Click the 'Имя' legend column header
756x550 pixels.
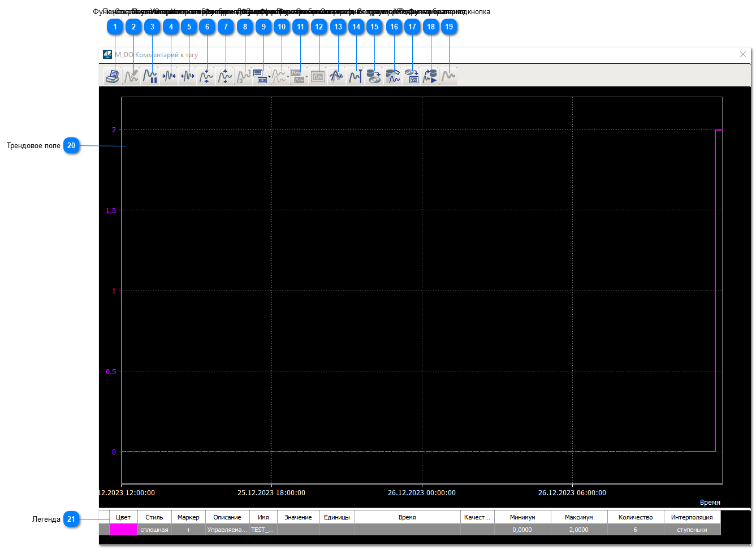[x=263, y=517]
